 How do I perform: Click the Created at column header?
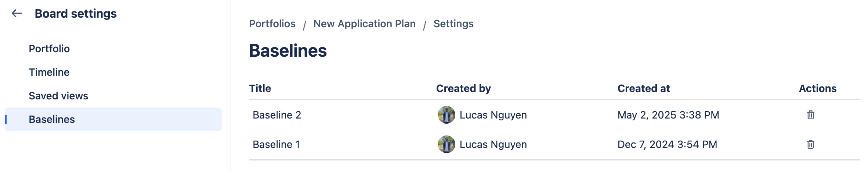tap(643, 88)
